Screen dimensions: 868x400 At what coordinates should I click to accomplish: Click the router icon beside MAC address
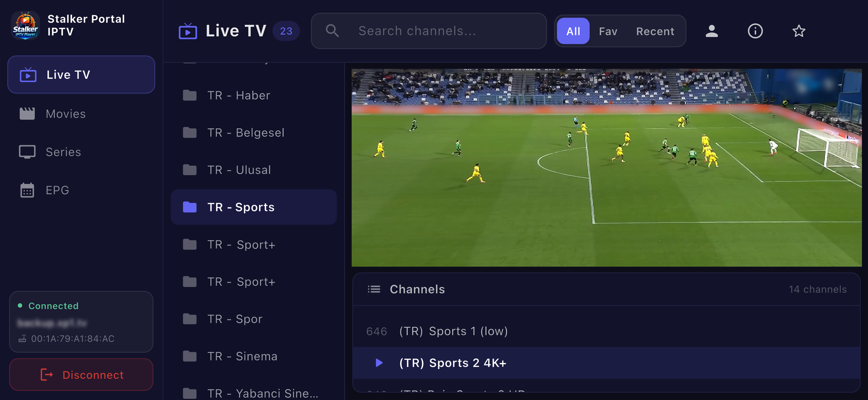(x=22, y=339)
